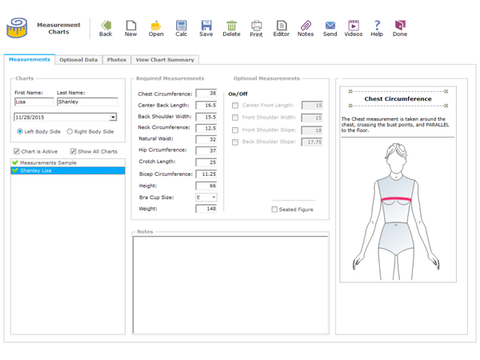Open View Chart Summary tab
Image resolution: width=480 pixels, height=360 pixels.
(x=165, y=60)
